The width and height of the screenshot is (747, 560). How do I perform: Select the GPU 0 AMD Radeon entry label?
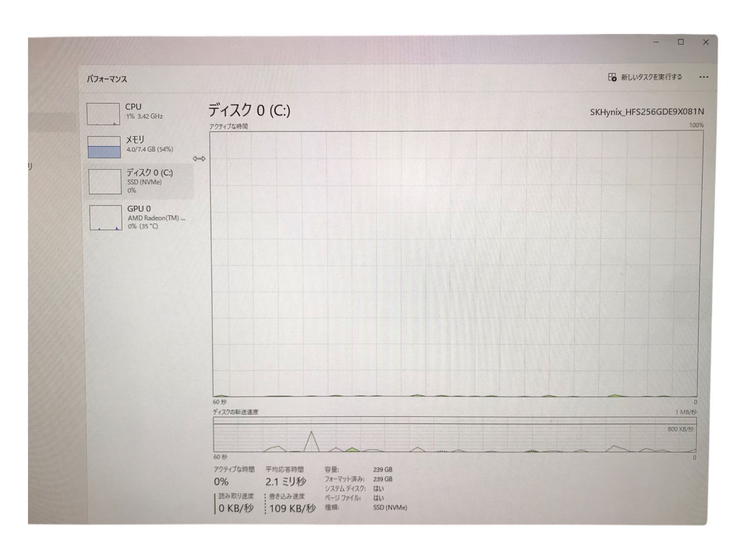tap(156, 217)
